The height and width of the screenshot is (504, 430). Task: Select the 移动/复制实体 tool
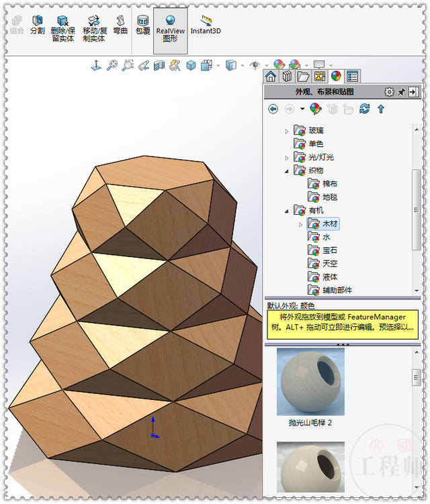(94, 29)
